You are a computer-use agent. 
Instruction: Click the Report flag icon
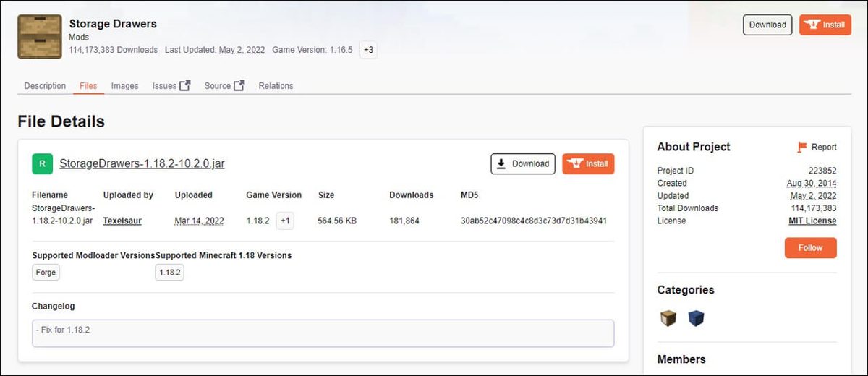[802, 147]
